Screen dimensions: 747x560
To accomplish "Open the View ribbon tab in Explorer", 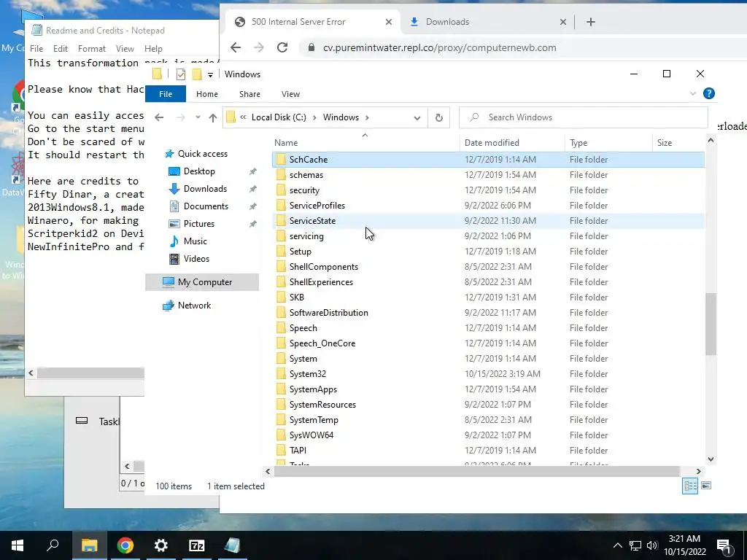I will pyautogui.click(x=290, y=94).
